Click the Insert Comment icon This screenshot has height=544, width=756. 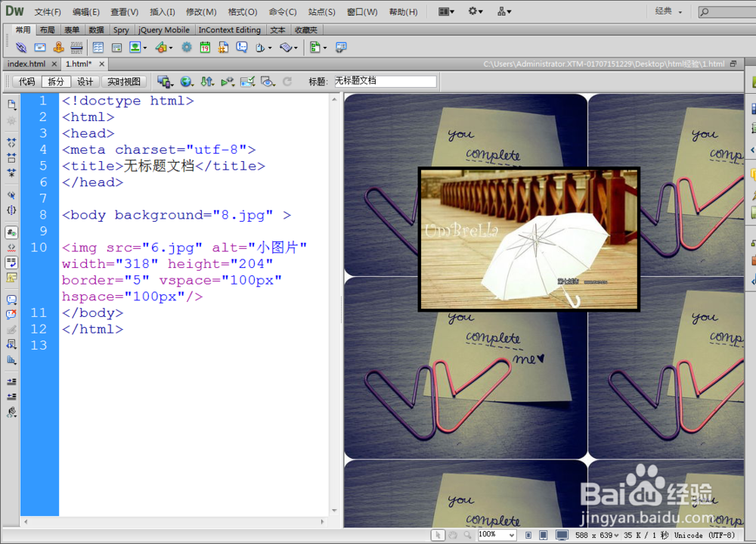point(242,48)
